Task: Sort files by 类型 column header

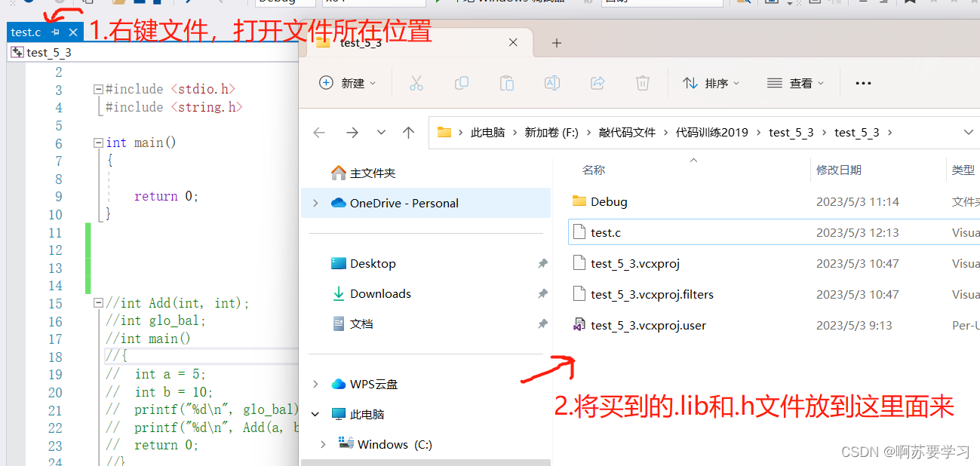Action: coord(963,170)
